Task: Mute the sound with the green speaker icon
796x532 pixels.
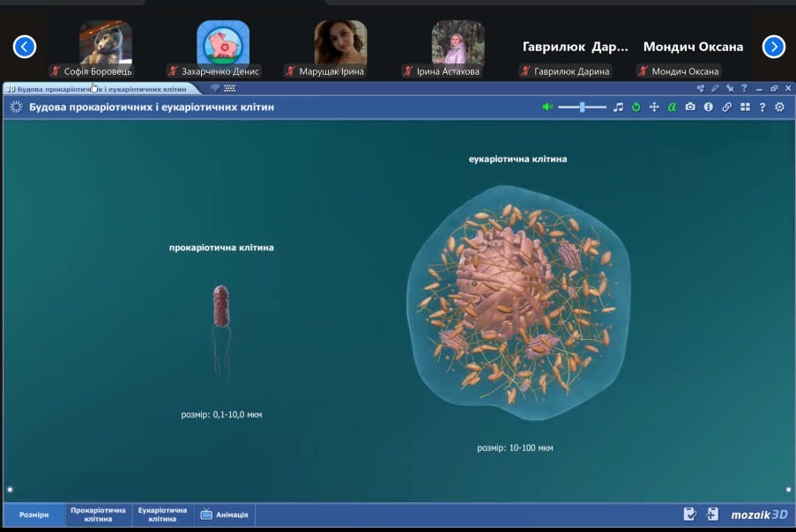Action: click(x=547, y=107)
